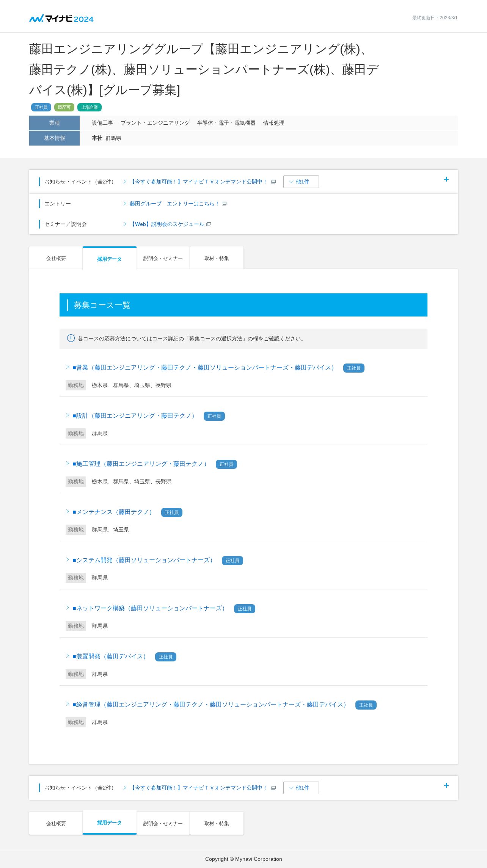
Task: Click chevron before お知らせ top マイナビTV link
Action: tap(125, 182)
